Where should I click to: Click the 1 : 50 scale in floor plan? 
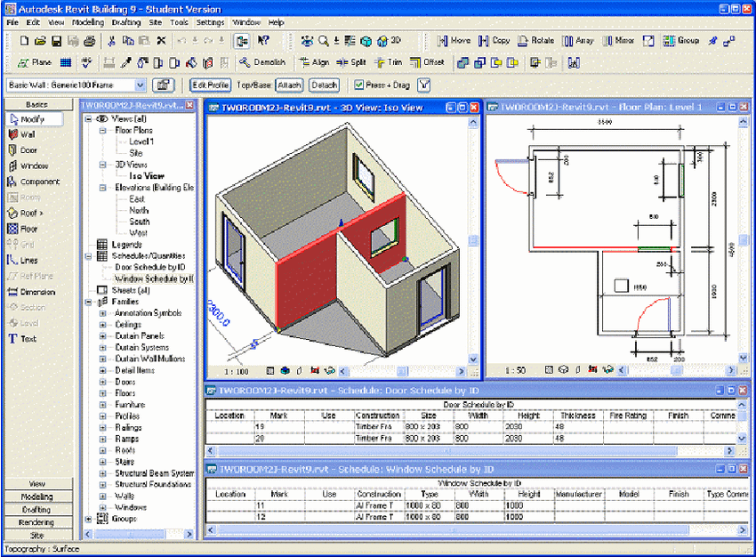[x=515, y=371]
